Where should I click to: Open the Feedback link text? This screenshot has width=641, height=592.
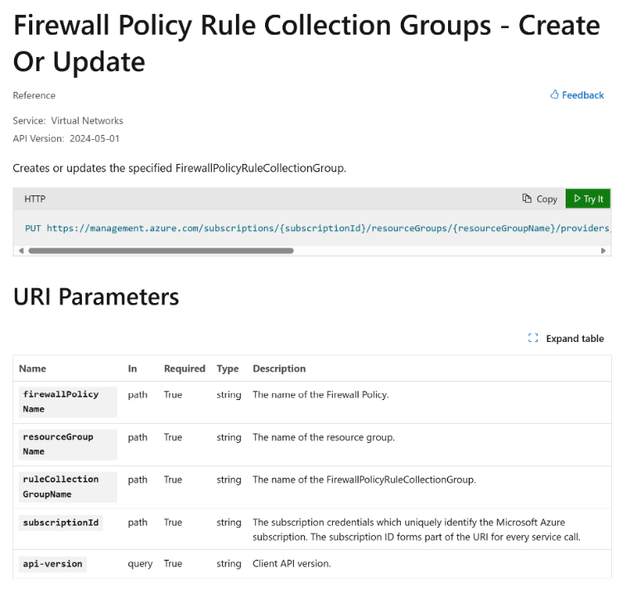coord(583,95)
